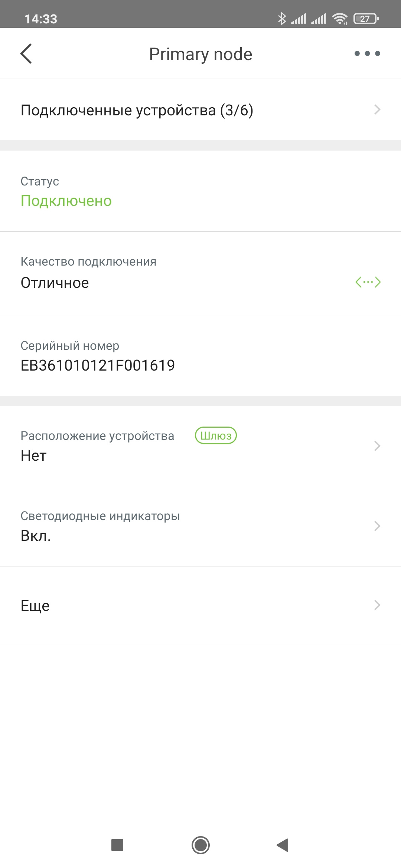Open Подключенные устройства (3/6) list
The image size is (401, 868).
[137, 110]
